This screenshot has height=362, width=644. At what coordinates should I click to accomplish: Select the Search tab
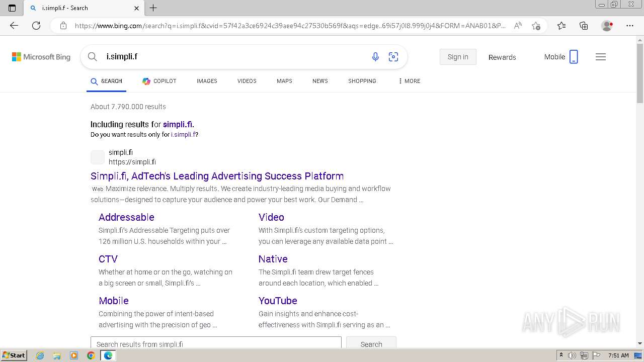click(x=106, y=81)
